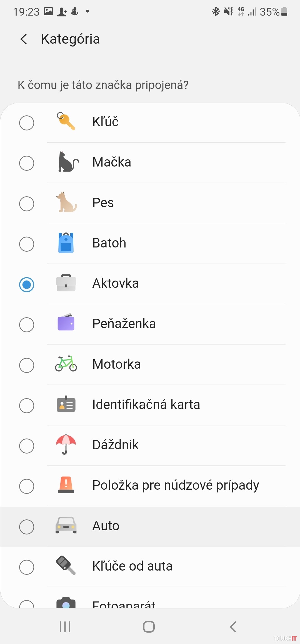
Task: Select the Pes radio button
Action: [x=27, y=204]
